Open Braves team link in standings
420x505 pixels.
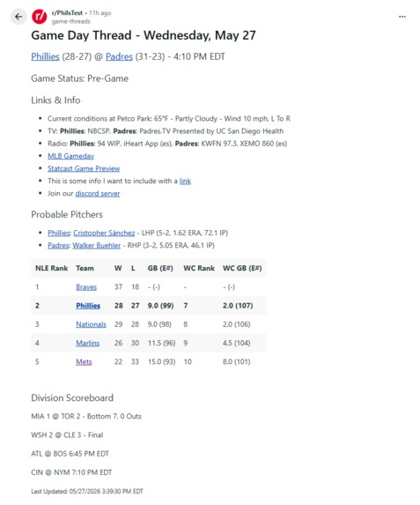coord(86,287)
